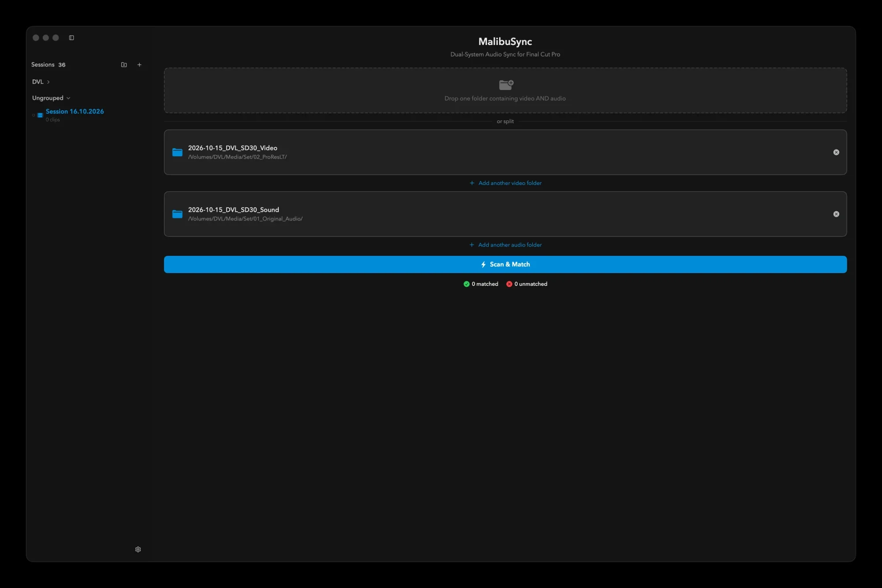Click the drop folder icon in drop zone
Viewport: 882px width, 588px height.
point(506,85)
